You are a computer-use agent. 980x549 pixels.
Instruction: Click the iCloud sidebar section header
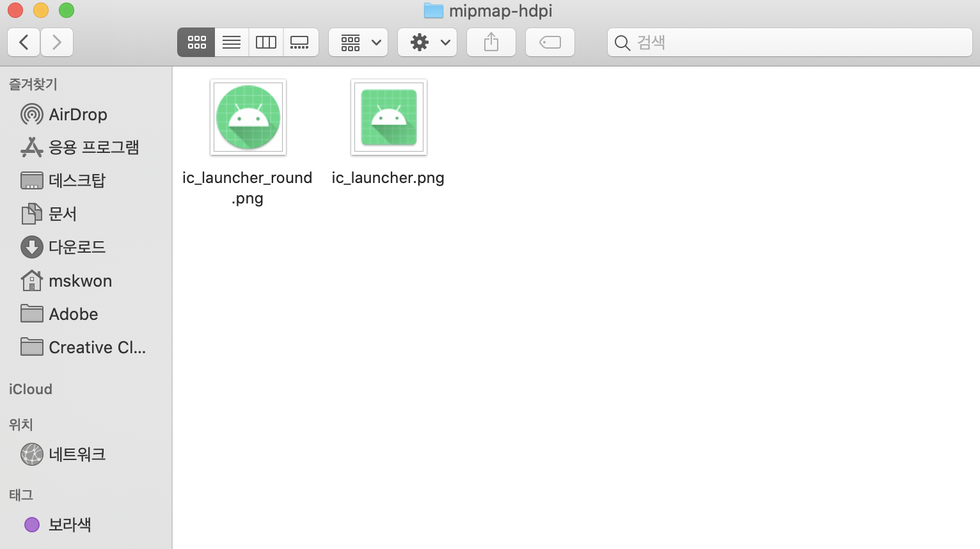[31, 389]
